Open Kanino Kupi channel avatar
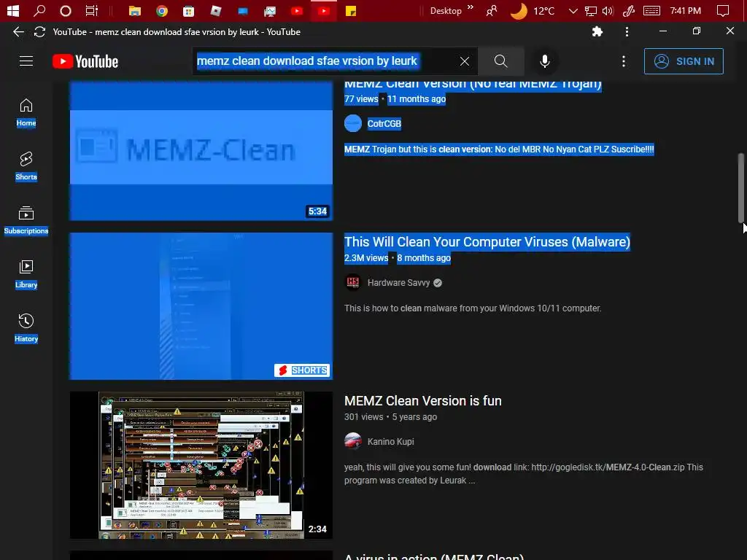 click(353, 441)
